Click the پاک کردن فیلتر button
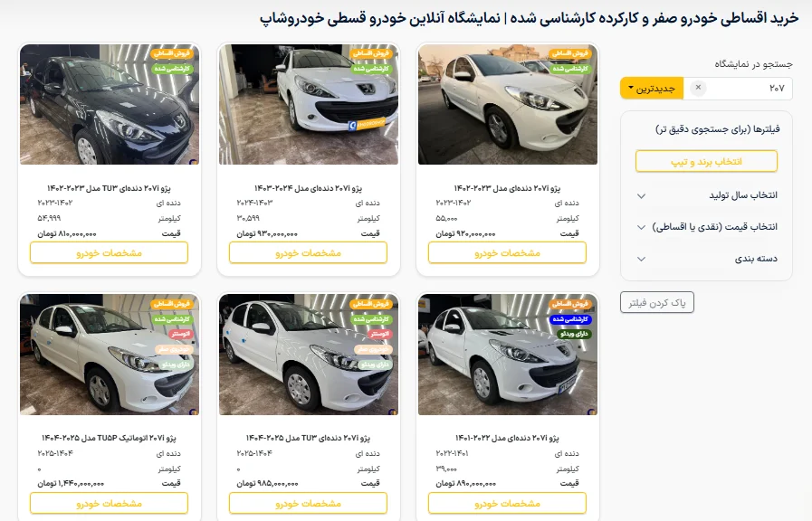Image resolution: width=812 pixels, height=521 pixels. 656,303
